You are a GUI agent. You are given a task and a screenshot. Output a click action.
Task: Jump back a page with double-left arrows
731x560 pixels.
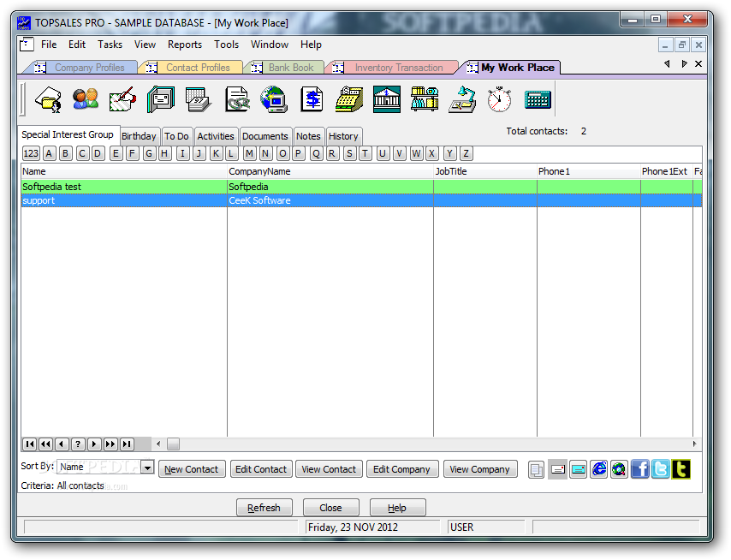coord(45,444)
